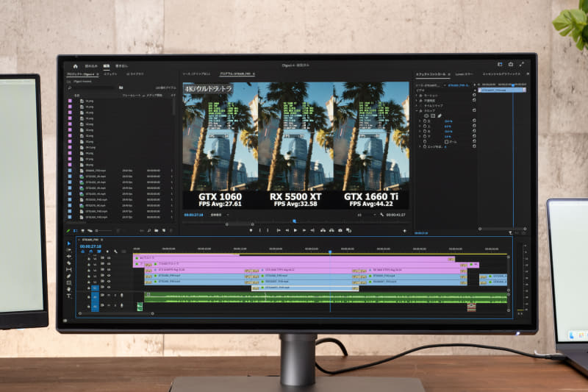
Task: Create a 4-point polygon mask in Crop effect
Action: coord(433,116)
